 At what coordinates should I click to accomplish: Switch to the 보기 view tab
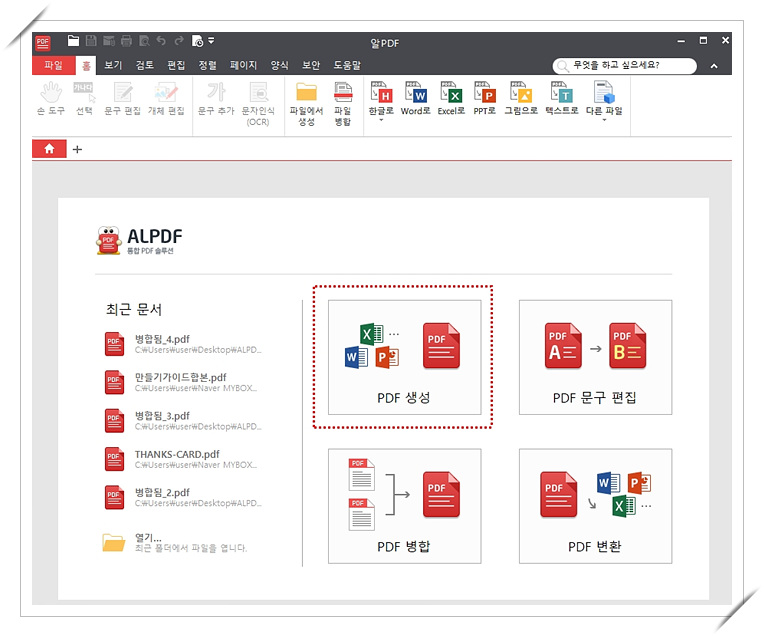pos(113,65)
